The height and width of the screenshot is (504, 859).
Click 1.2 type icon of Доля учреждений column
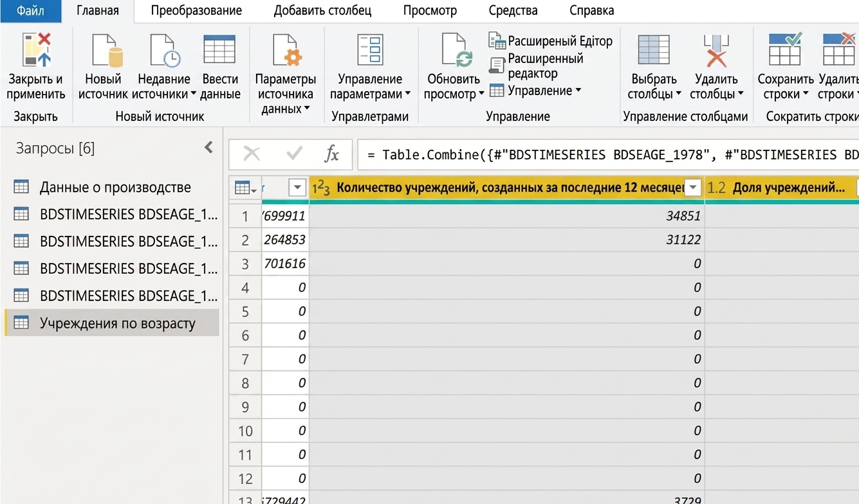[x=717, y=188]
